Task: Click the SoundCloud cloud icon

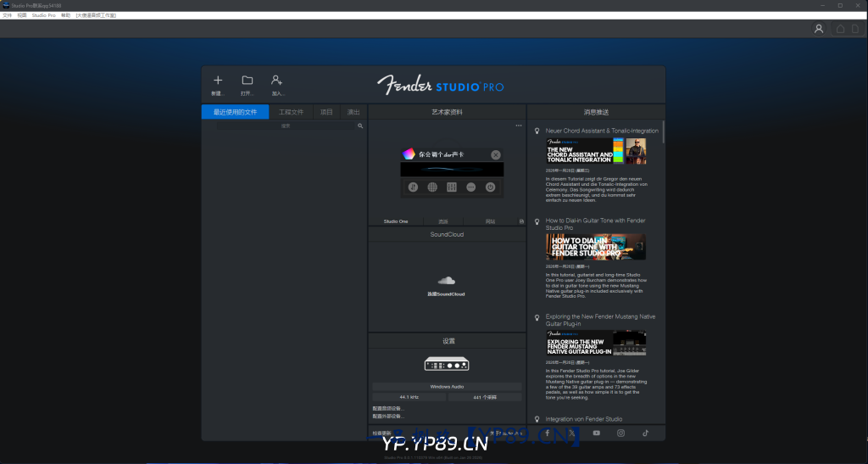Action: [x=447, y=281]
